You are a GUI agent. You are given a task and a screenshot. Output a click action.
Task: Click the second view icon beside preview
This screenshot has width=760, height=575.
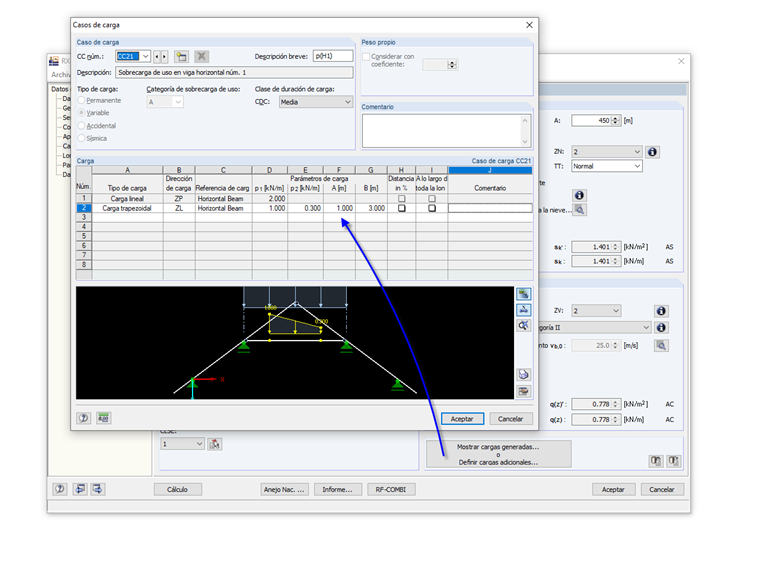tap(523, 310)
